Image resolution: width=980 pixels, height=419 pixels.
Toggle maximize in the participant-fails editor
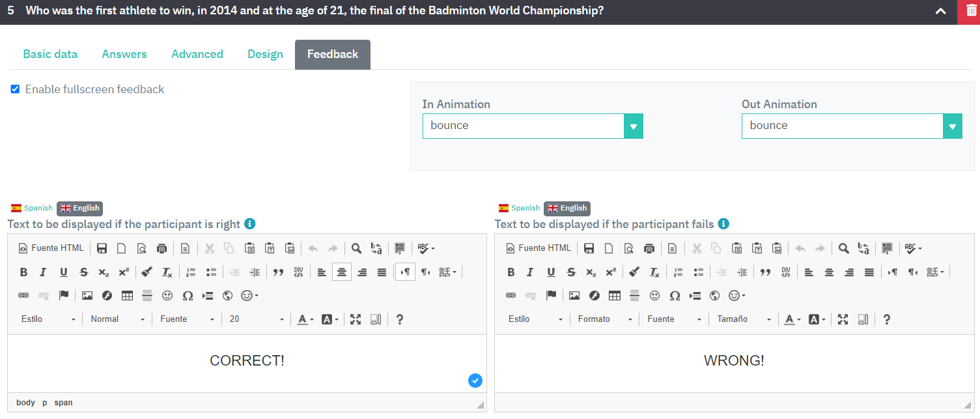(x=843, y=319)
